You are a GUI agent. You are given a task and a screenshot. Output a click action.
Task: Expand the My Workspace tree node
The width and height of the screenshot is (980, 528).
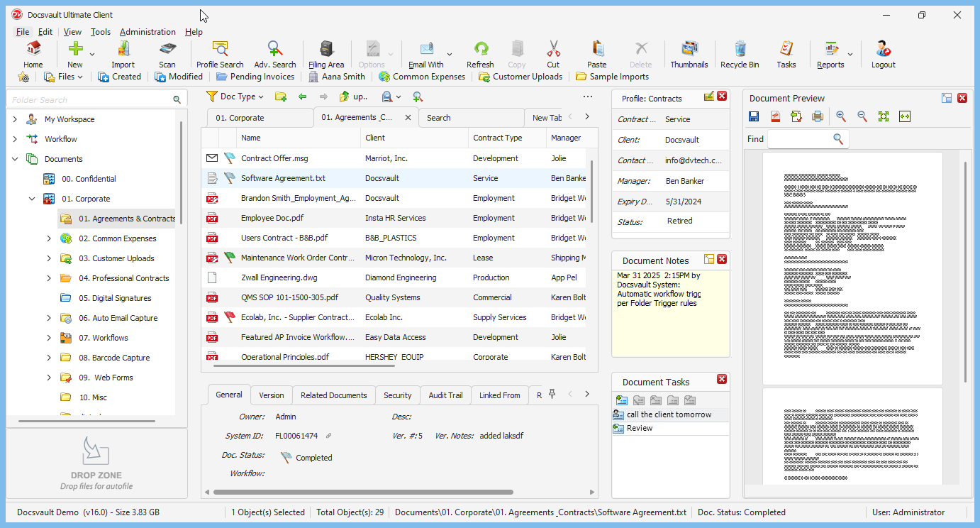coord(15,119)
